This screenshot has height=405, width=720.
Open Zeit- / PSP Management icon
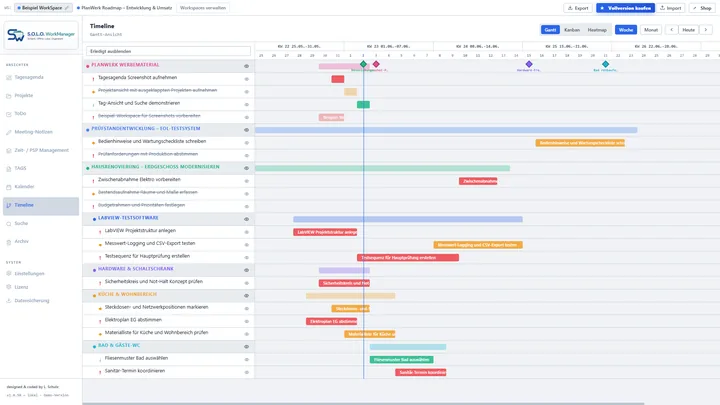(9, 151)
